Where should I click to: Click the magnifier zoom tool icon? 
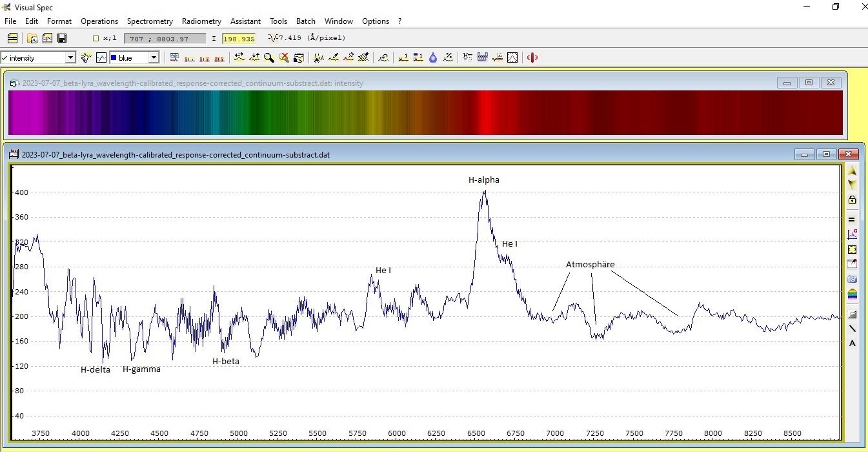click(268, 57)
